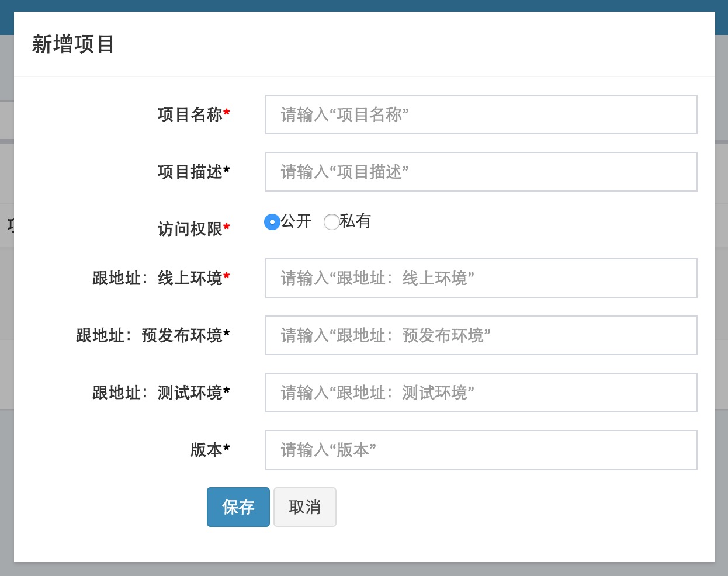Click the 跟地址:预发布环境 label
This screenshot has width=728, height=576.
point(150,335)
